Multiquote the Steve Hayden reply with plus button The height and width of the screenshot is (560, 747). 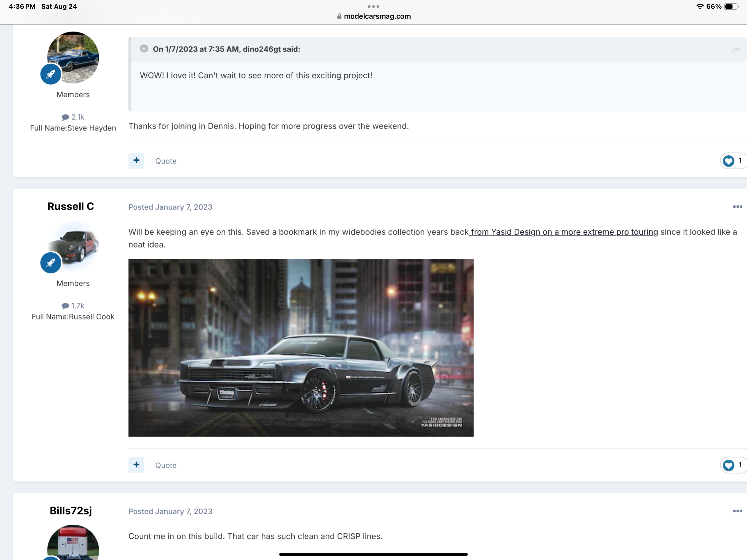coord(136,161)
